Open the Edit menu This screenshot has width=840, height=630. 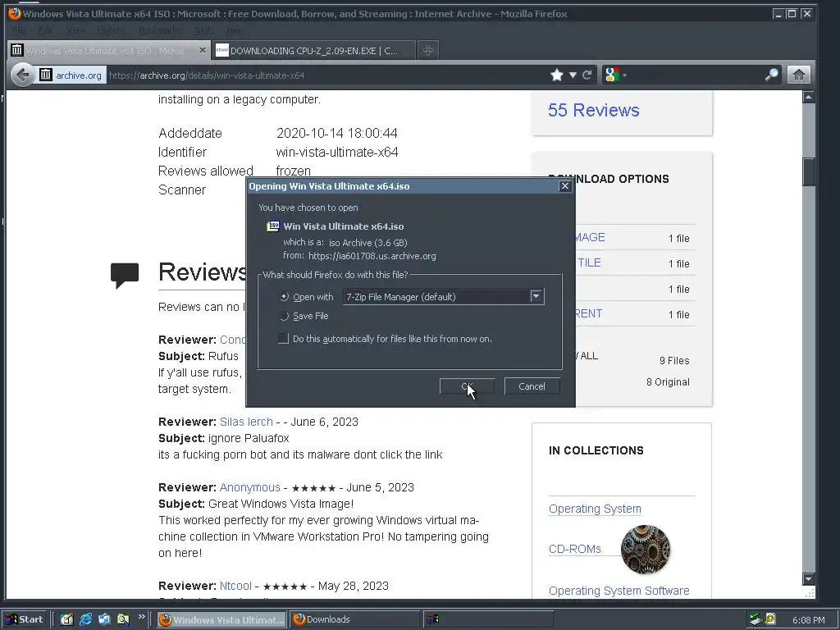point(46,30)
